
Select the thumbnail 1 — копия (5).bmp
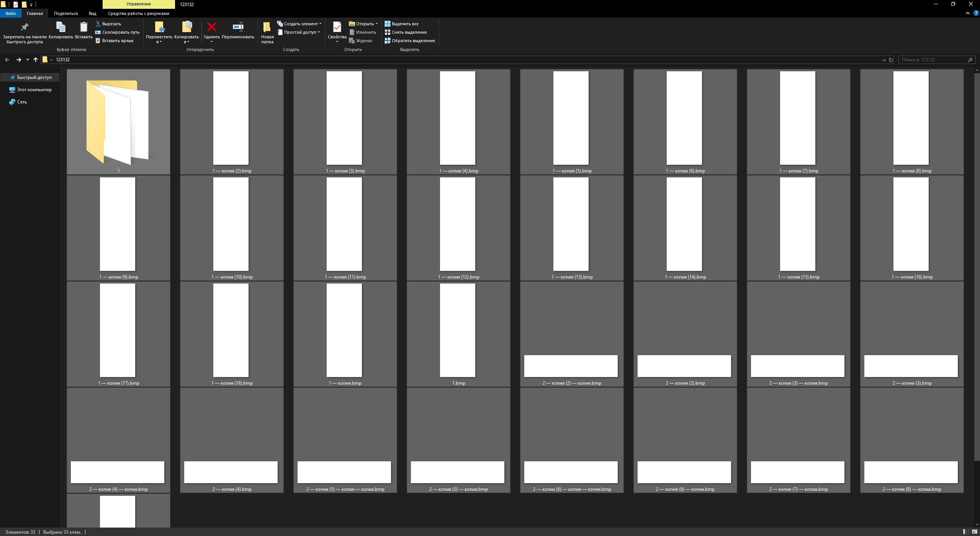[571, 119]
